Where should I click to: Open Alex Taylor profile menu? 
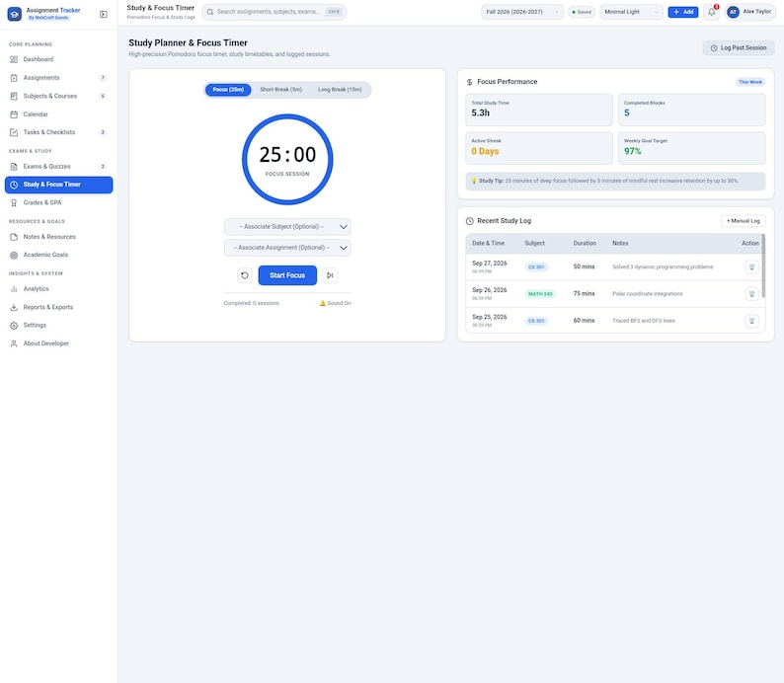click(750, 12)
